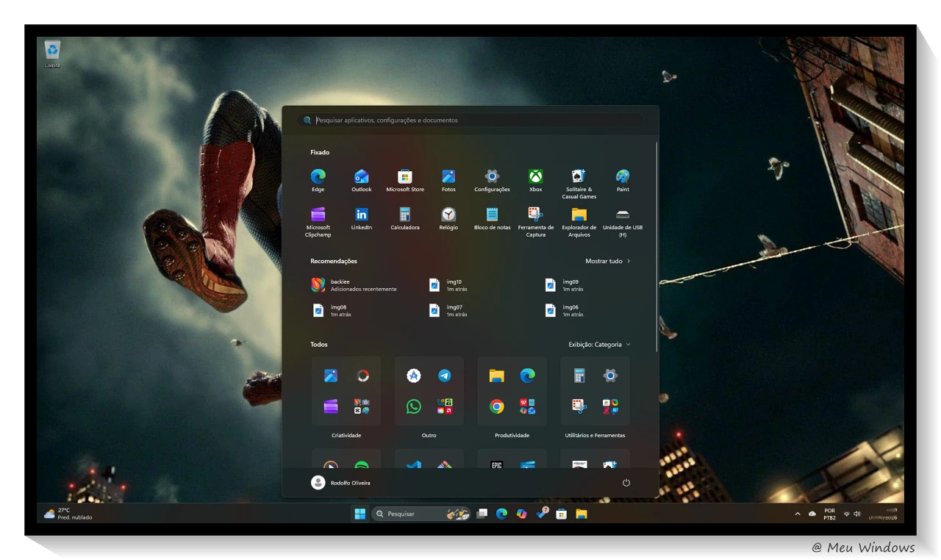941x560 pixels.
Task: Open the Xbox app icon
Action: tap(535, 177)
